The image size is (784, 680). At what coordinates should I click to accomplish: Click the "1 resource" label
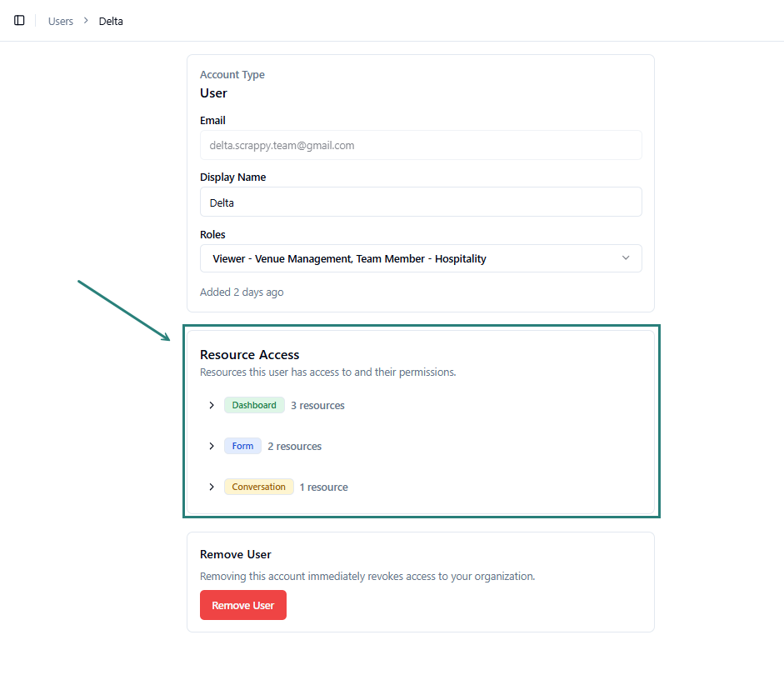323,487
